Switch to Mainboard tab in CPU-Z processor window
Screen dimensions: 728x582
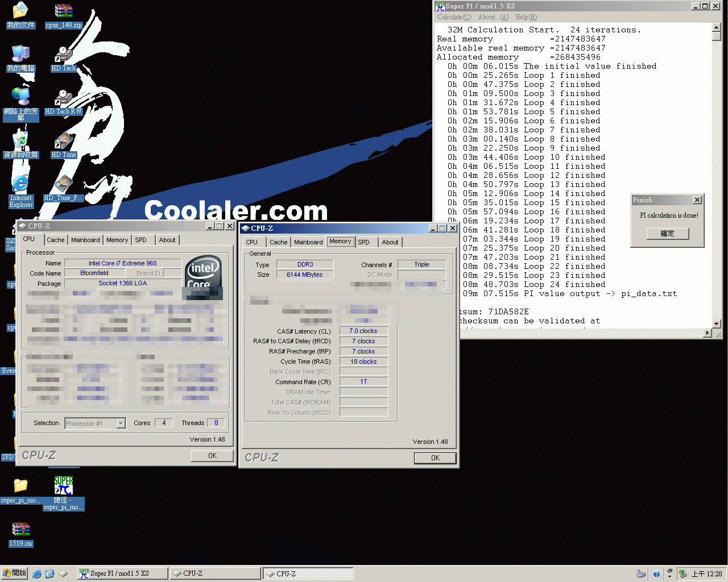(x=85, y=240)
